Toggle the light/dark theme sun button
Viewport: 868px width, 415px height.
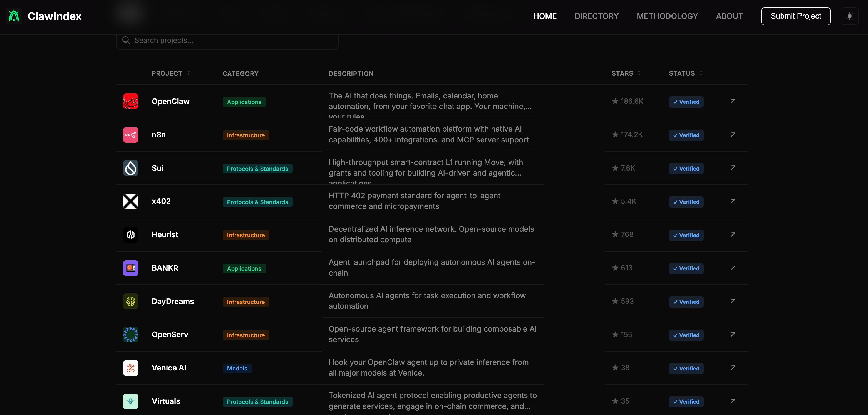[849, 16]
